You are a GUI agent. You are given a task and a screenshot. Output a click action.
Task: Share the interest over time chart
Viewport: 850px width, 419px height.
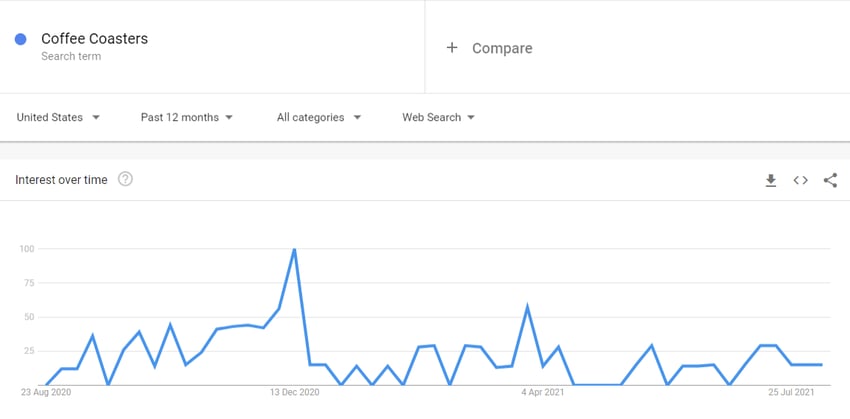pyautogui.click(x=830, y=181)
